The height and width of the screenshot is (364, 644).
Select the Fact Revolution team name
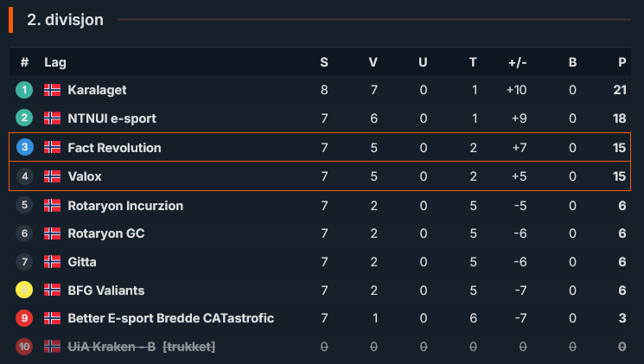click(114, 148)
